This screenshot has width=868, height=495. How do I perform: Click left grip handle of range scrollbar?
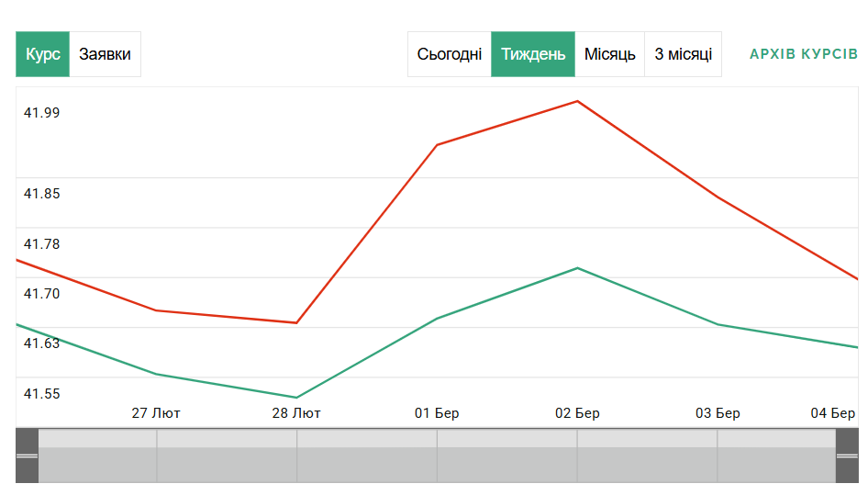coord(27,456)
